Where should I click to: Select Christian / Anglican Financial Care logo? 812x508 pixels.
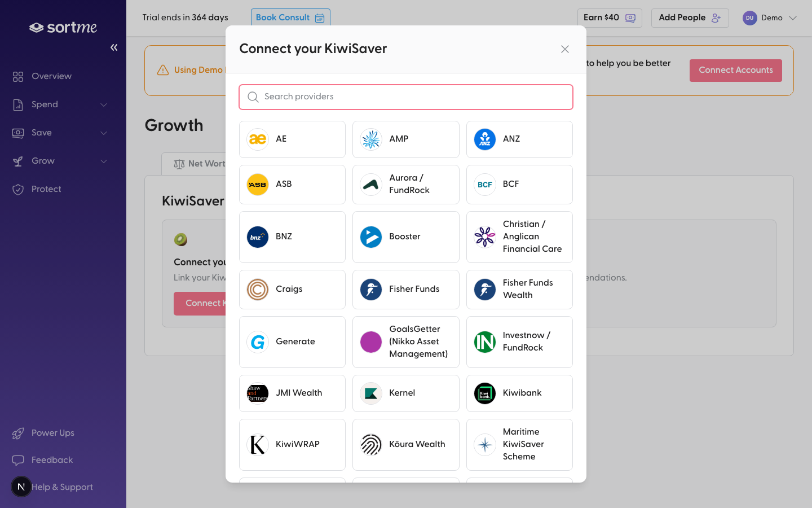tap(485, 237)
